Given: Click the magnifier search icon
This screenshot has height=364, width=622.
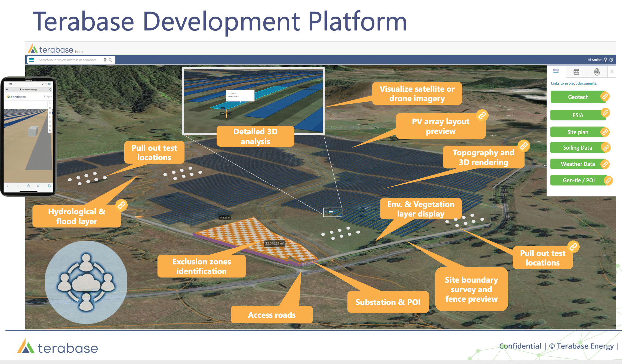Looking at the screenshot, I should (x=111, y=60).
